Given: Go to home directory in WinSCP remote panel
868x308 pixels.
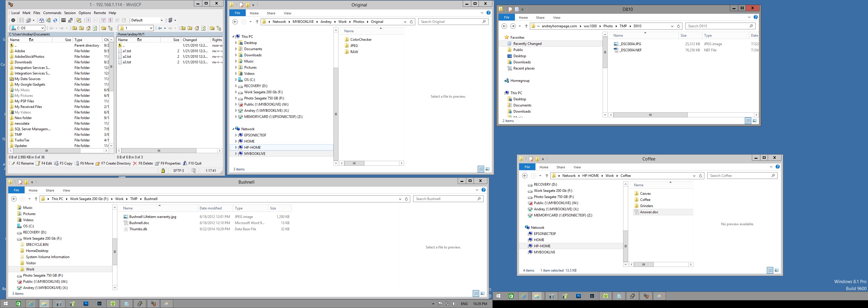Looking at the screenshot, I should pyautogui.click(x=197, y=28).
